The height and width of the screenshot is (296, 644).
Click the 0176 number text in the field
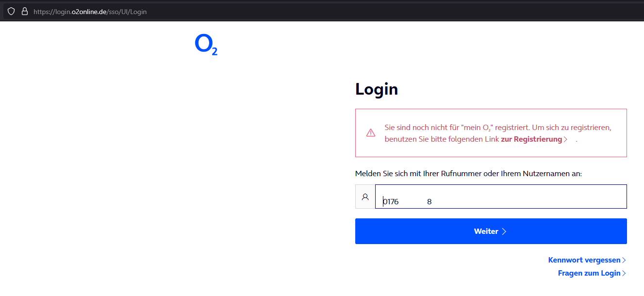[x=391, y=202]
